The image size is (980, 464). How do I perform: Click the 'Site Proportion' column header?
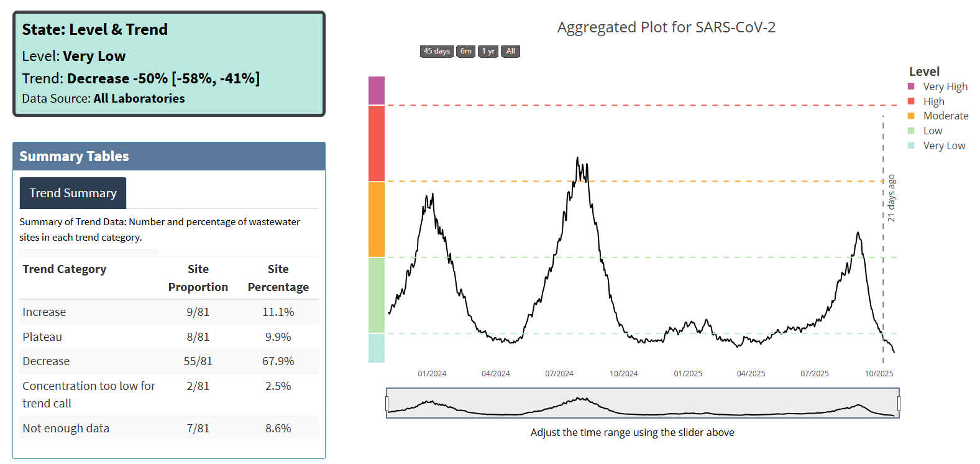point(198,278)
